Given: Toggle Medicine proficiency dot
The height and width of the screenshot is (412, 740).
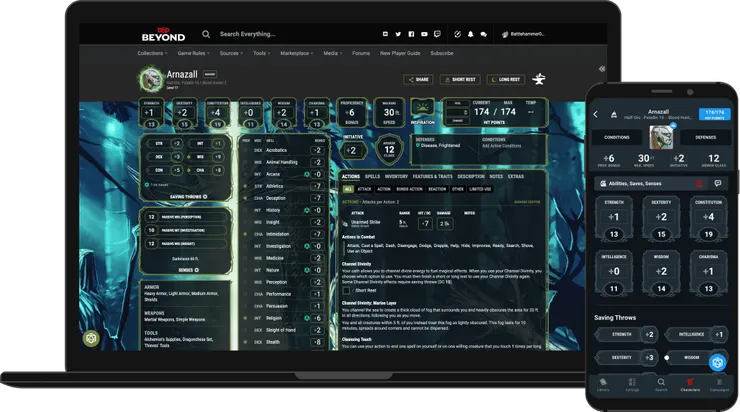Looking at the screenshot, I should pyautogui.click(x=245, y=258).
